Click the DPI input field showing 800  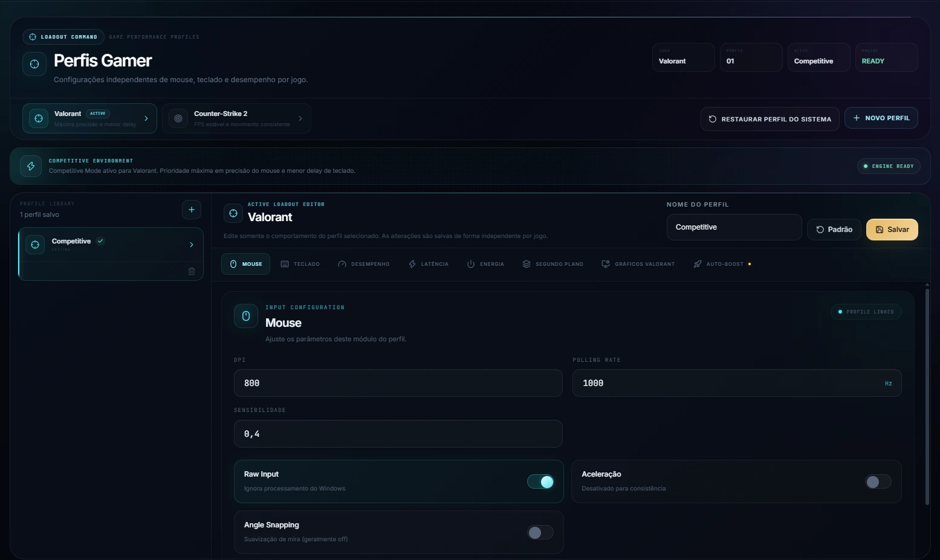[x=398, y=383]
